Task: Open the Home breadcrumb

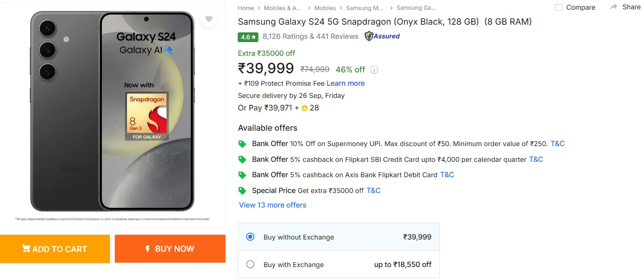Action: [246, 8]
